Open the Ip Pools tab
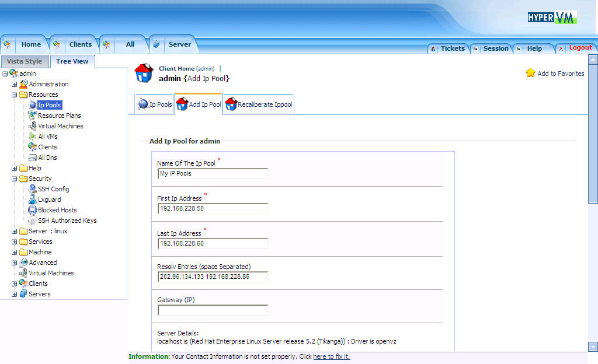The height and width of the screenshot is (364, 598). 155,104
